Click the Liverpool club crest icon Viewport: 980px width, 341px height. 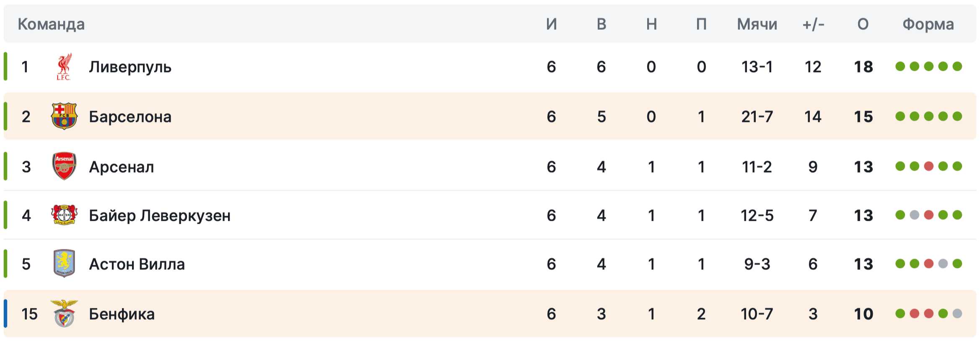64,67
